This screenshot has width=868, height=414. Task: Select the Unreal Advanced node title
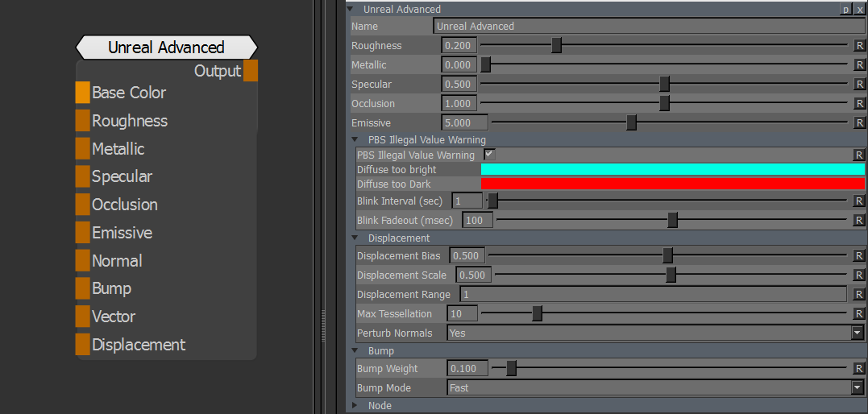point(166,48)
